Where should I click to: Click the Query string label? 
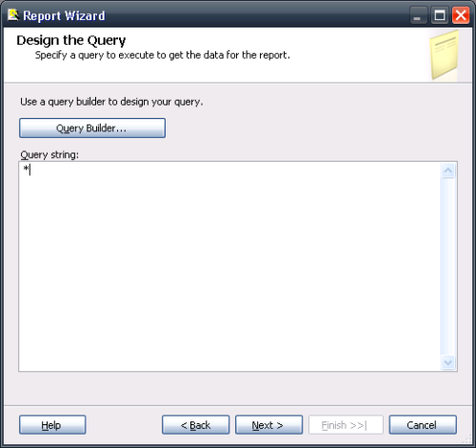click(x=50, y=155)
